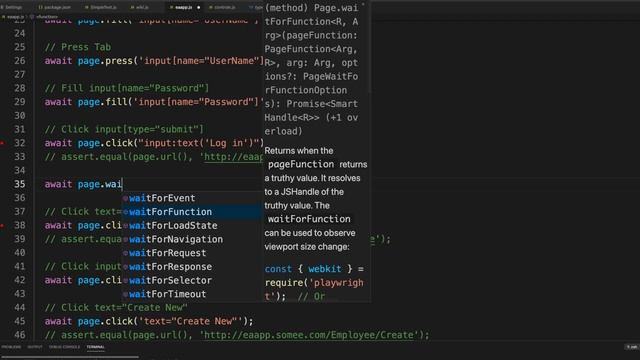Open the PROBLEMS panel tab
This screenshot has width=640, height=360.
(x=11, y=347)
